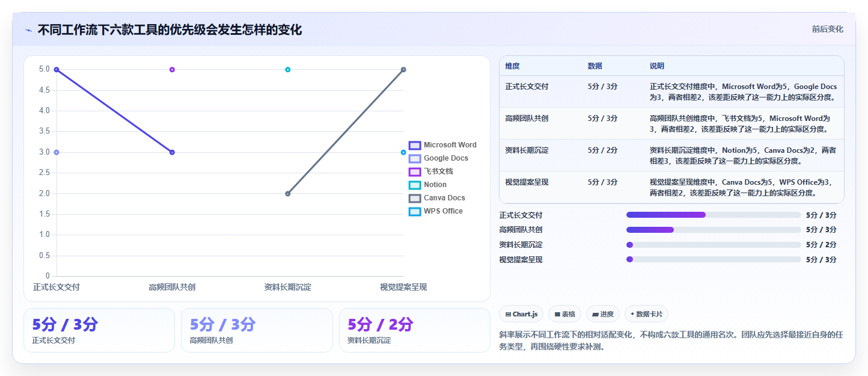Click 正式长文交付 x-axis label on the chart
868x376 pixels.
pyautogui.click(x=57, y=288)
